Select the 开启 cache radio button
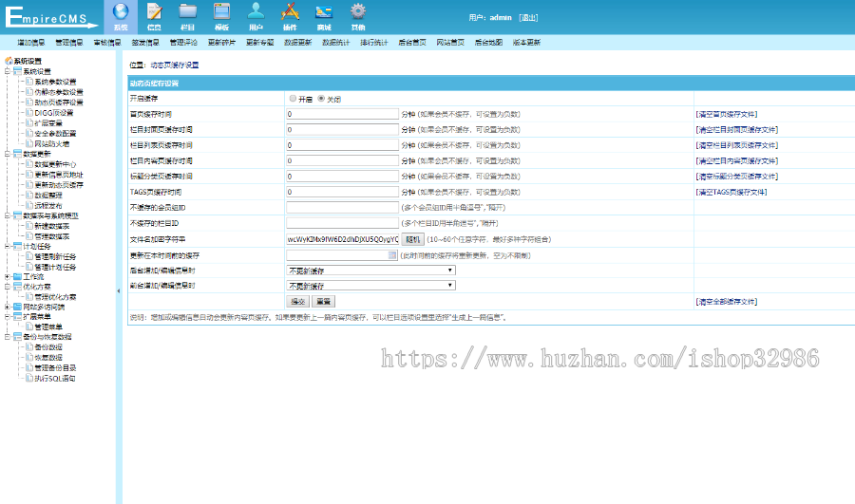The height and width of the screenshot is (504, 855). pyautogui.click(x=293, y=99)
